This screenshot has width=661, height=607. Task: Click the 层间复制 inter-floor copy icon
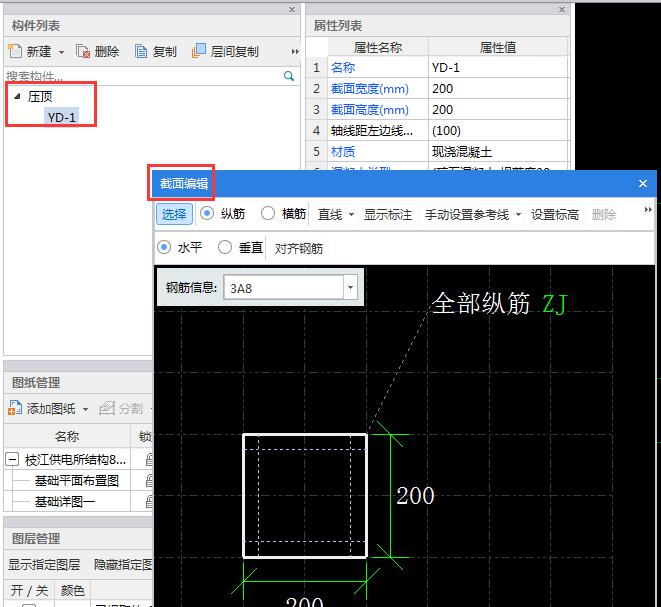[199, 51]
